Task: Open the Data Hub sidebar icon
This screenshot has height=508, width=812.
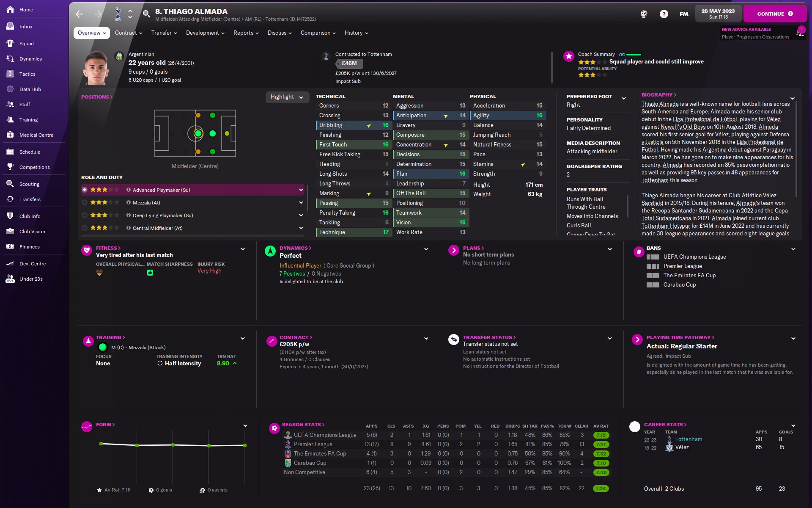Action: click(11, 89)
